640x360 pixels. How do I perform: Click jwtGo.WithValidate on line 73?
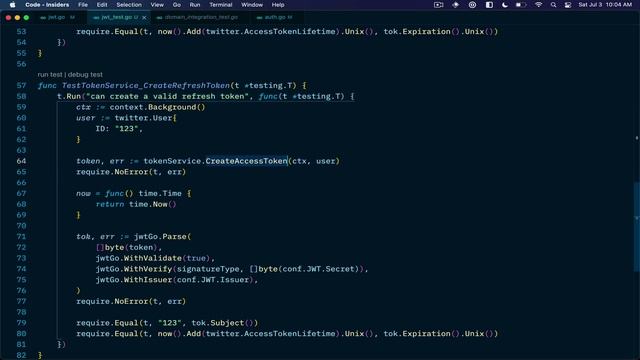pyautogui.click(x=139, y=258)
